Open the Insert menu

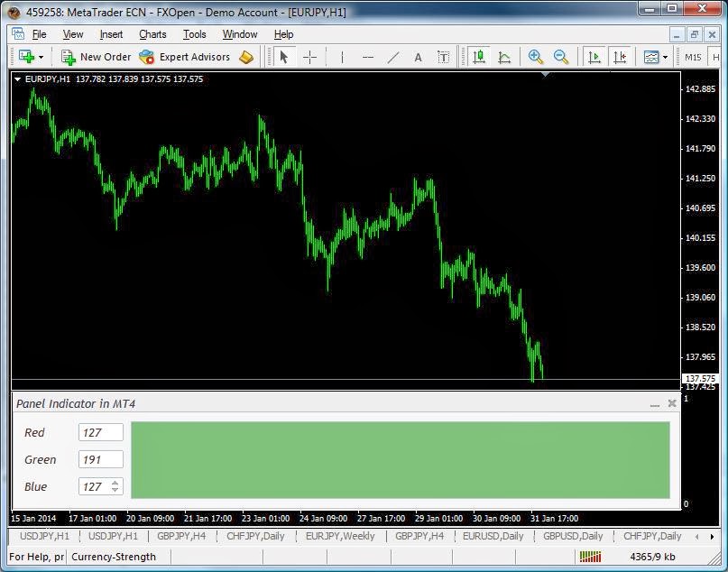(111, 34)
